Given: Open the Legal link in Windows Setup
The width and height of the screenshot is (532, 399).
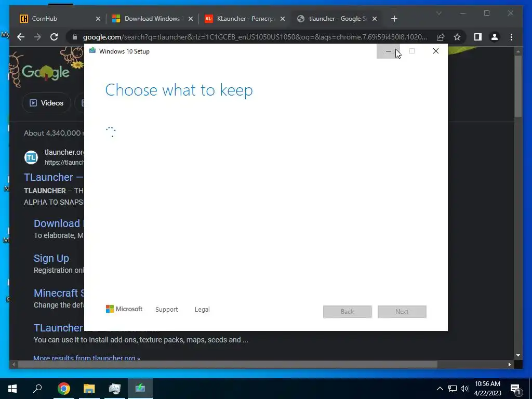Looking at the screenshot, I should tap(202, 310).
